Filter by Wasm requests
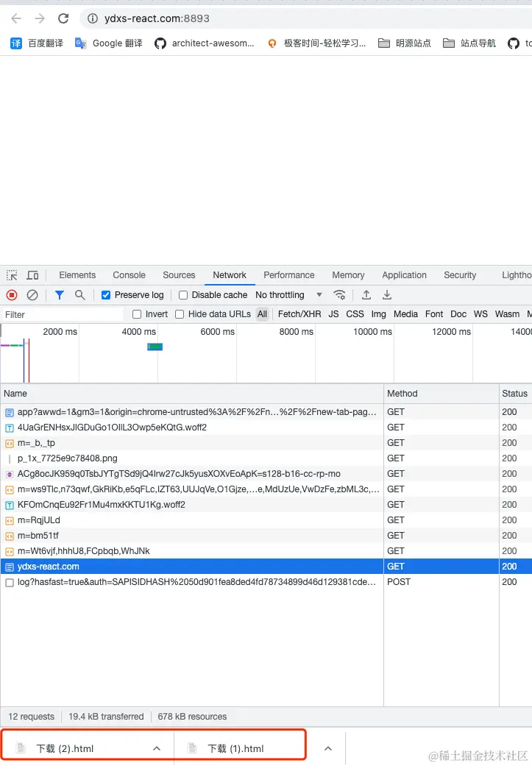Image resolution: width=532 pixels, height=766 pixels. click(x=507, y=314)
